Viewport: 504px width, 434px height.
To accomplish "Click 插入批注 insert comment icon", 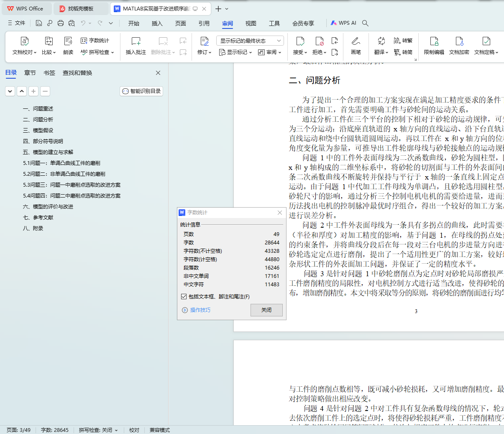I will 136,41.
